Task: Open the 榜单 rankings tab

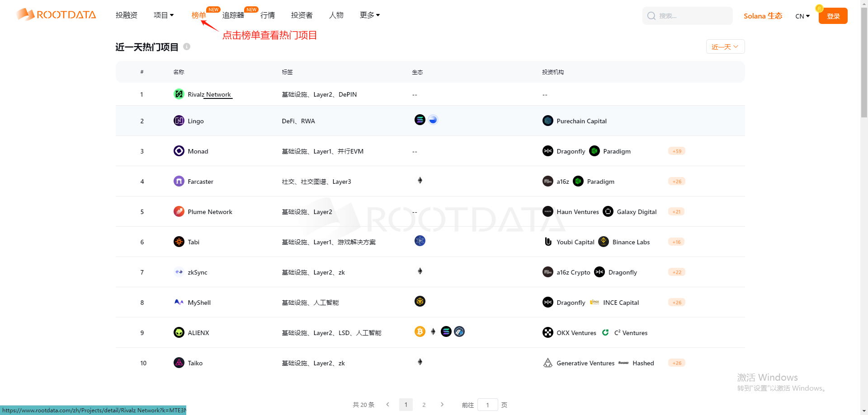Action: (198, 15)
